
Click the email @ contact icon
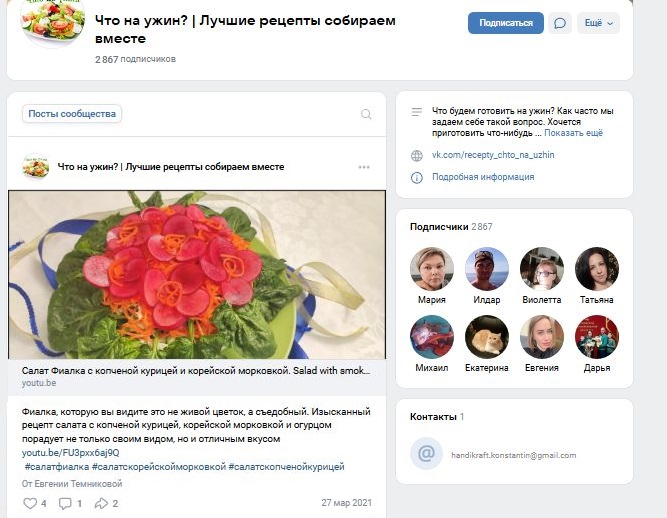pos(426,453)
